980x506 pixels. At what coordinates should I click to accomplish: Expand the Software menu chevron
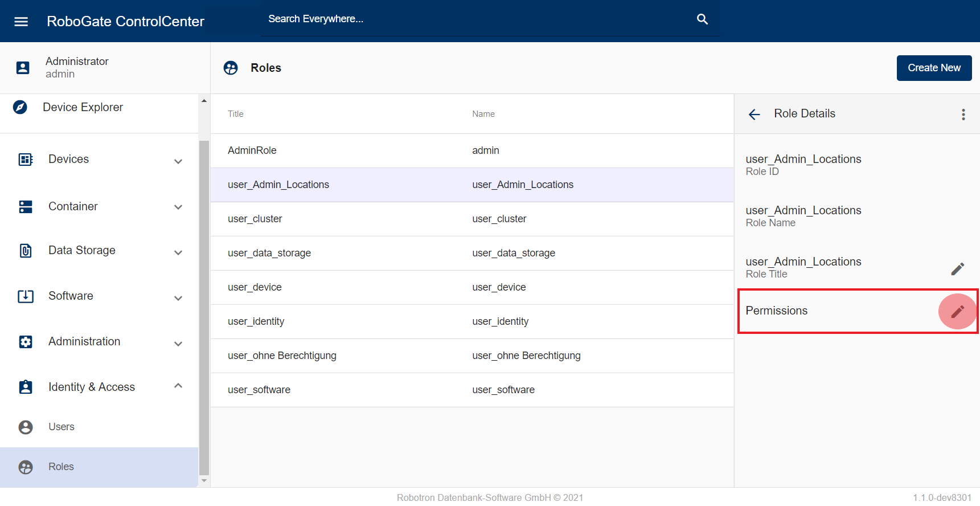pos(178,298)
